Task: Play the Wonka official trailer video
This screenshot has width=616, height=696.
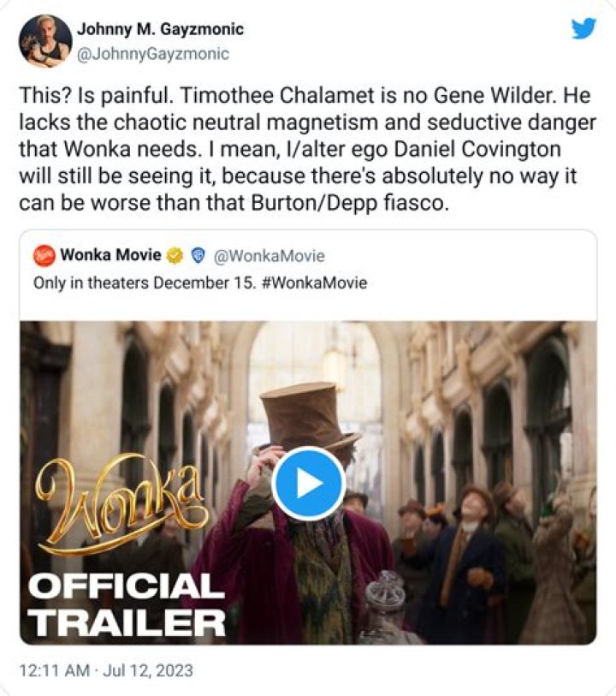Action: coord(308,484)
